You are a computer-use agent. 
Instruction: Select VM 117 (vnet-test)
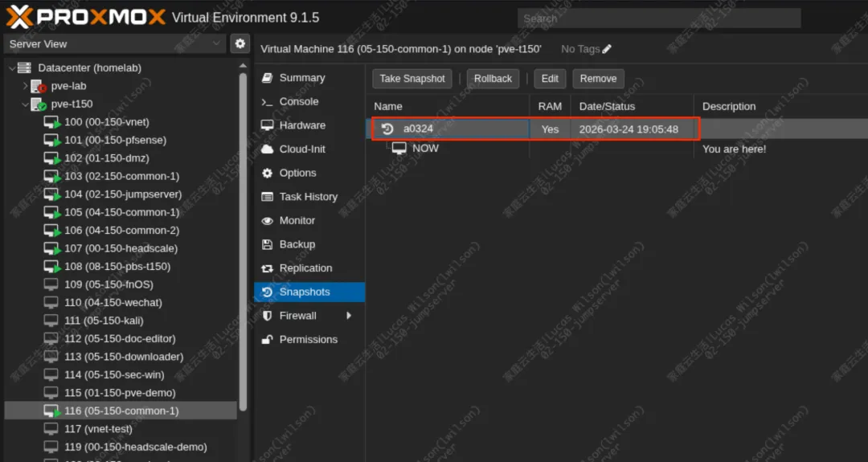[121, 429]
